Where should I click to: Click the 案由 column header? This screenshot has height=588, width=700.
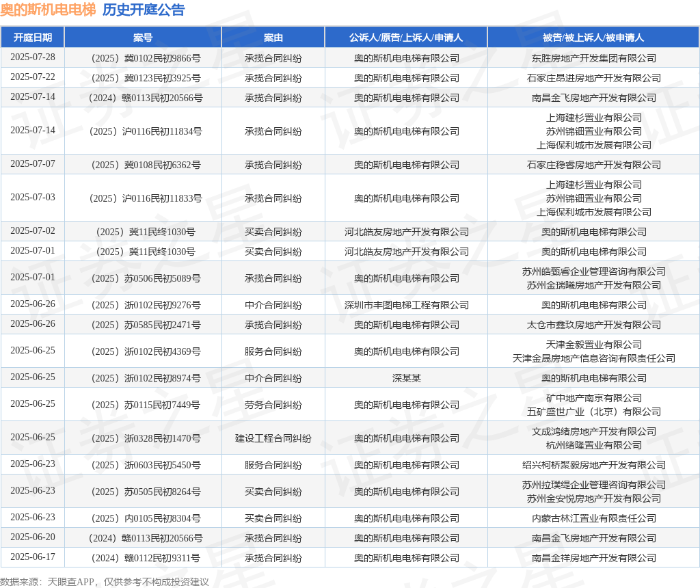[273, 38]
